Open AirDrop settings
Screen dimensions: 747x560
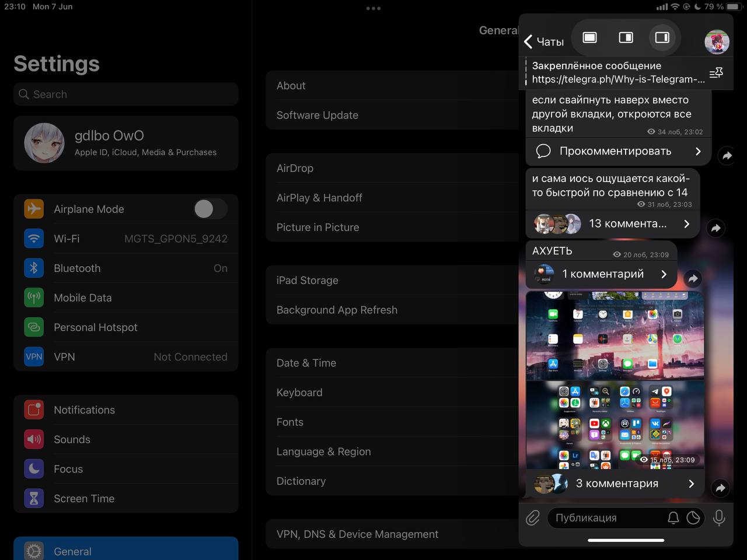click(x=392, y=168)
